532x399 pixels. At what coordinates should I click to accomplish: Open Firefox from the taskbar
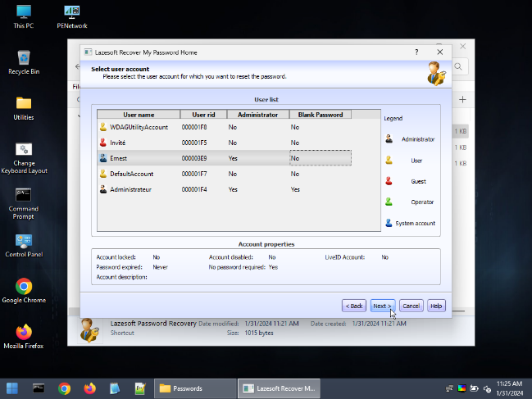tap(89, 388)
